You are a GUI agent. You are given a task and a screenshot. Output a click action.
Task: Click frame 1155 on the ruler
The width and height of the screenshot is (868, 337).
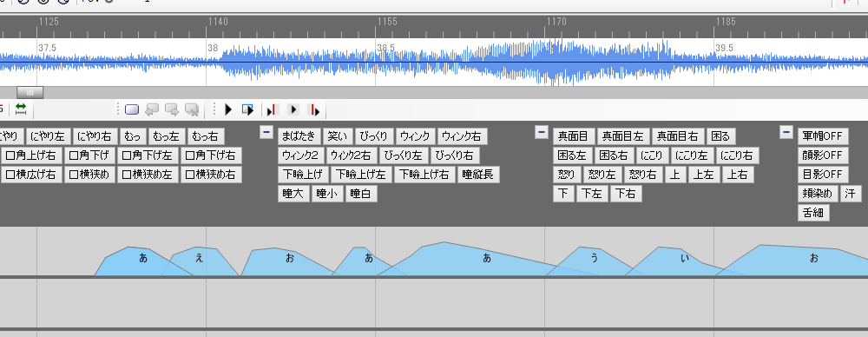pos(387,22)
